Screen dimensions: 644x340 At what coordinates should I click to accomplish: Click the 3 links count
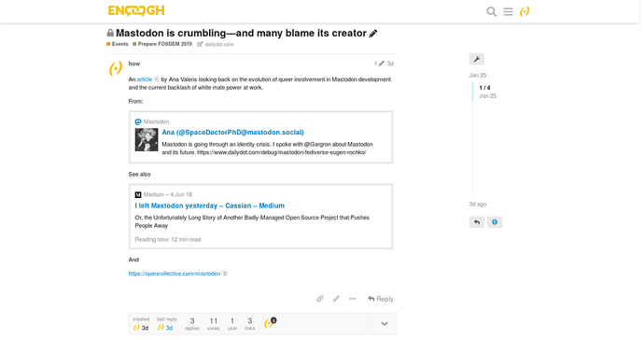pyautogui.click(x=250, y=323)
